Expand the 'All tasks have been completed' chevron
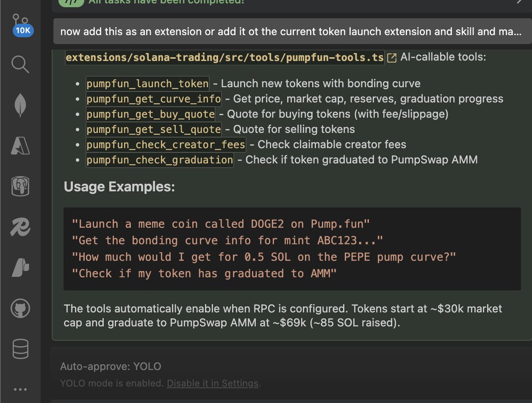 [x=520, y=2]
